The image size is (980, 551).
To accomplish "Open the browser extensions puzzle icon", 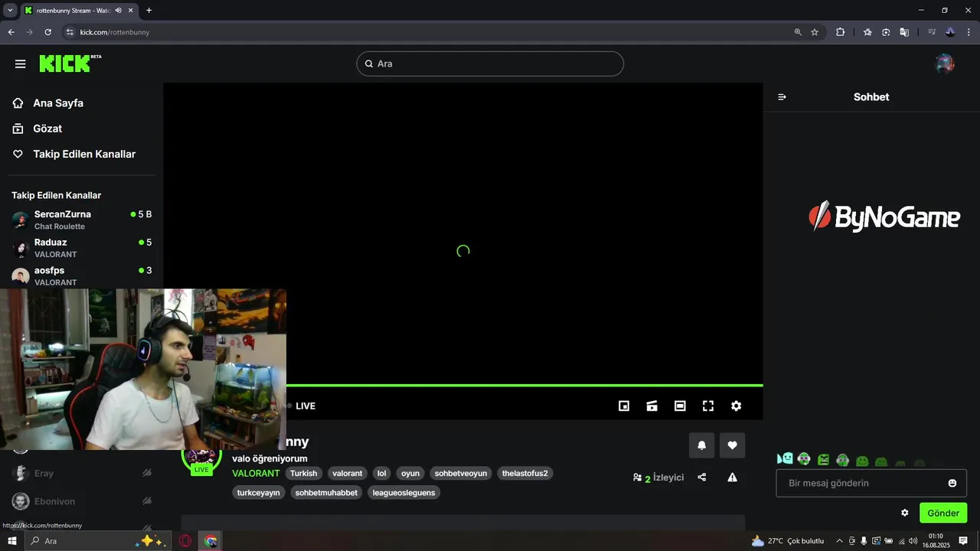I will click(x=840, y=32).
